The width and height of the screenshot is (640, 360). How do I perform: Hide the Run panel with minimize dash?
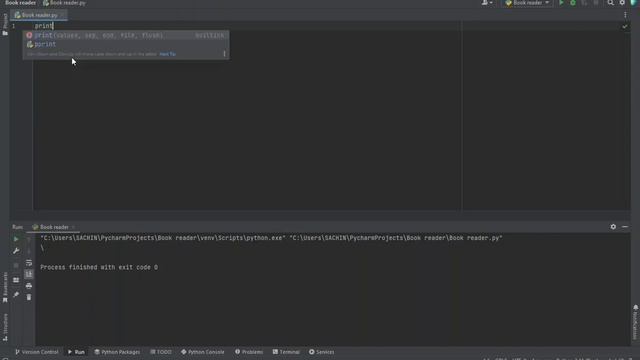point(625,227)
